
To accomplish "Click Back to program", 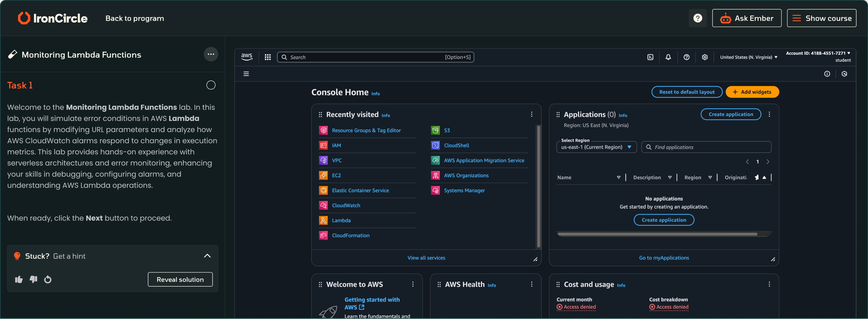I will pyautogui.click(x=135, y=18).
